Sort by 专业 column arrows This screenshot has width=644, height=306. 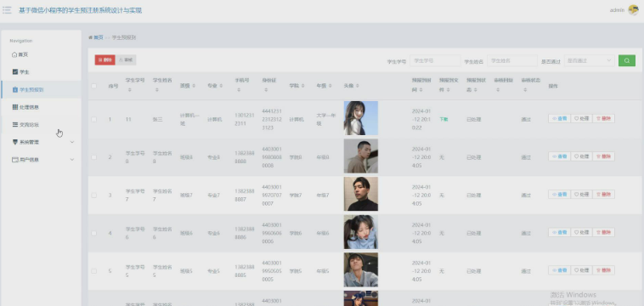coord(221,86)
